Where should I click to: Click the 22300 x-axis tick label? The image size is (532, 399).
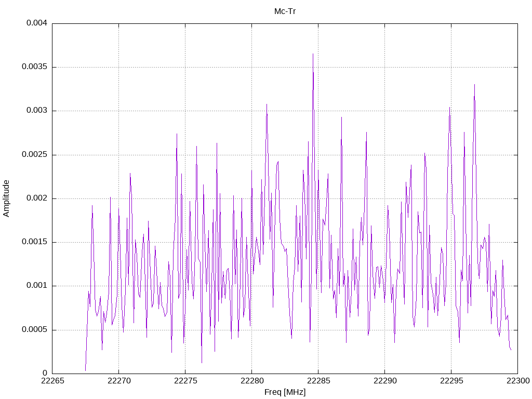coord(518,381)
